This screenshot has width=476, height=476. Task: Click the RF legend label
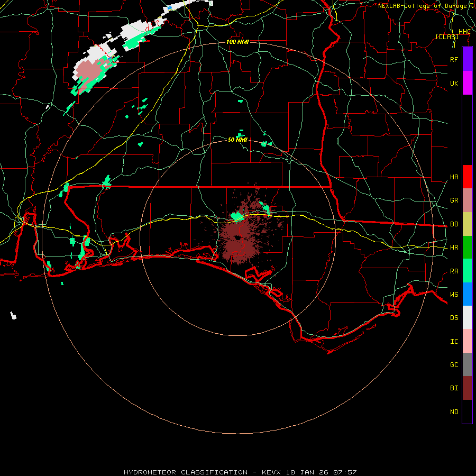pos(454,59)
